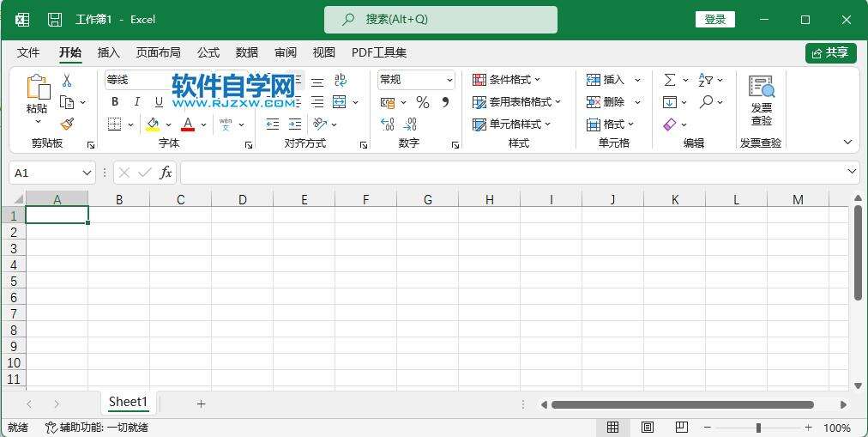
Task: Click the Clear eraser icon
Action: coord(669,124)
